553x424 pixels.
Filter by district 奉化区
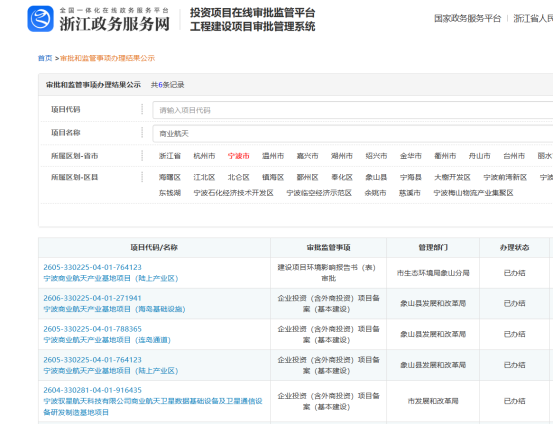click(342, 177)
